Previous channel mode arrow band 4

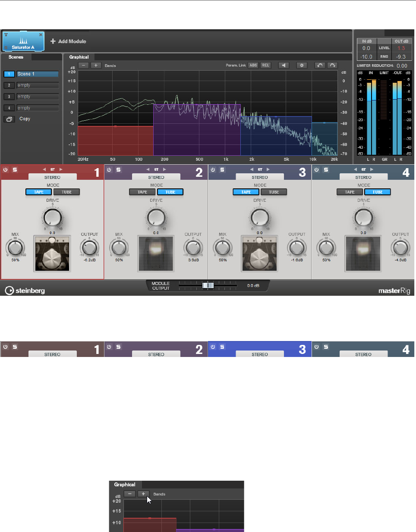[355, 169]
